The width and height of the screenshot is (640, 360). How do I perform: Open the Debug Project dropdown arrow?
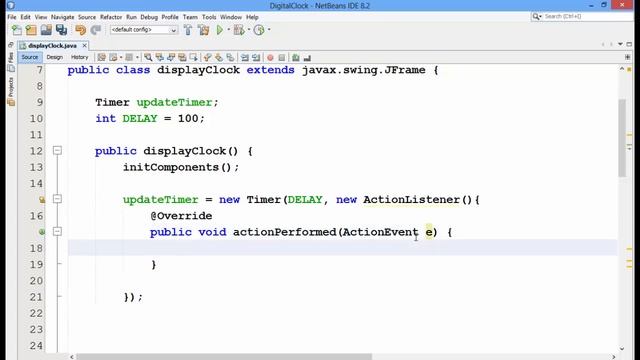[x=249, y=30]
